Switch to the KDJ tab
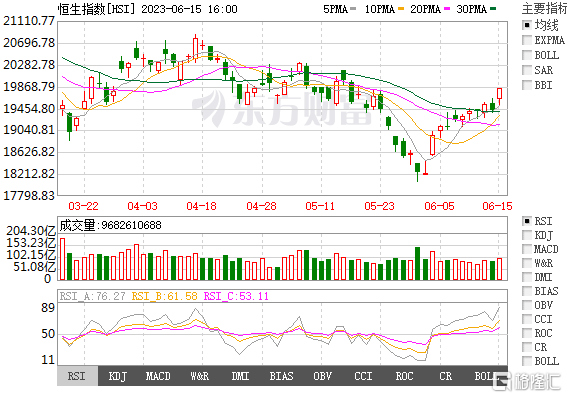The height and width of the screenshot is (398, 567). coord(118,376)
